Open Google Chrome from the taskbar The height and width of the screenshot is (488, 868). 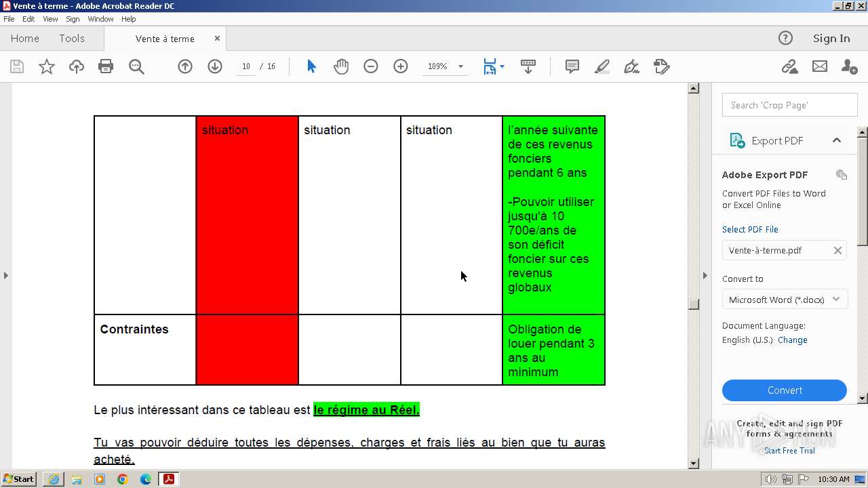123,479
